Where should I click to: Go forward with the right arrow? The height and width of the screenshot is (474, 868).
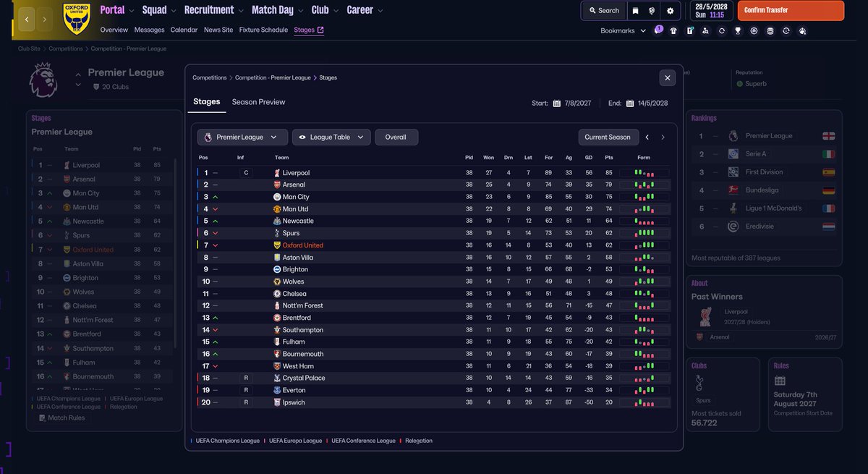coord(45,20)
